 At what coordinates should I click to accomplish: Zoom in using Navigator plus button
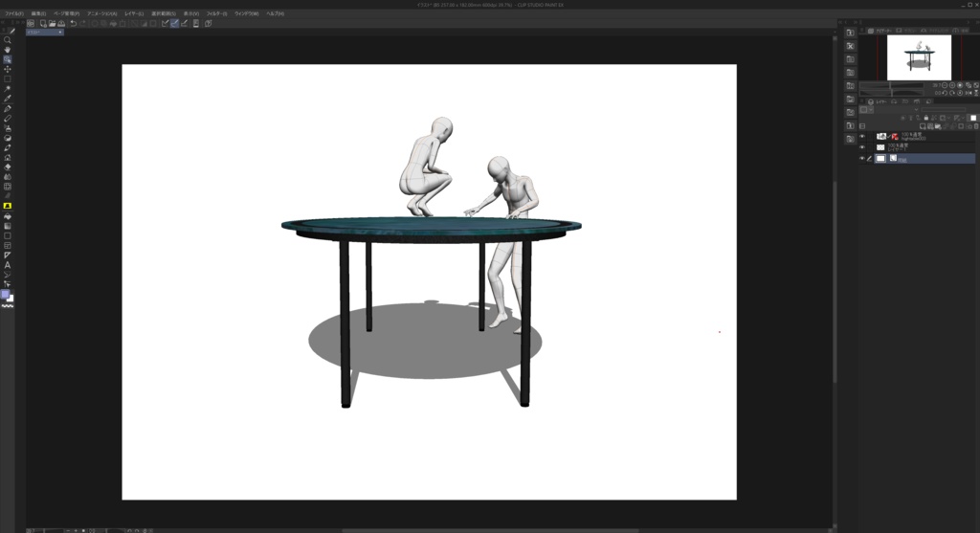click(x=952, y=85)
